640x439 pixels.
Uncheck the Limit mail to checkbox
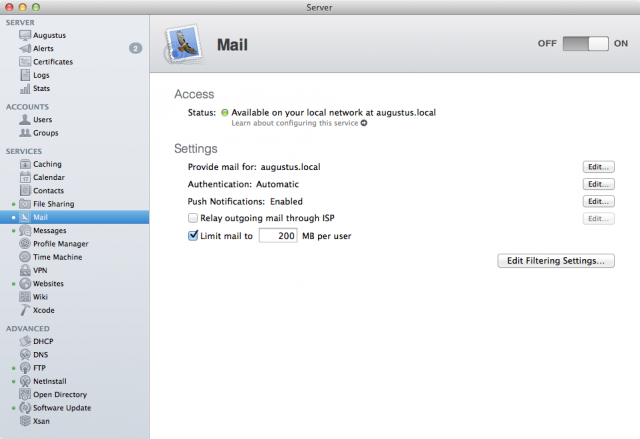(193, 236)
